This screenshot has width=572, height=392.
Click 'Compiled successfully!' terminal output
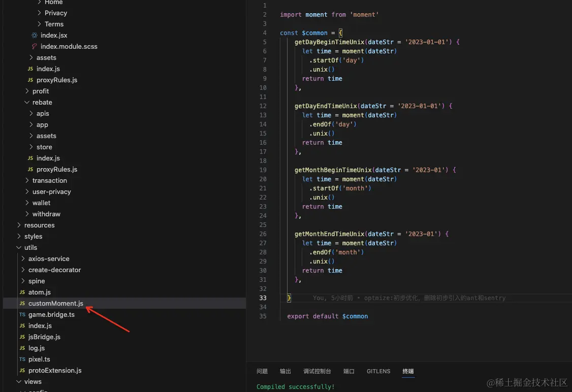[296, 386]
